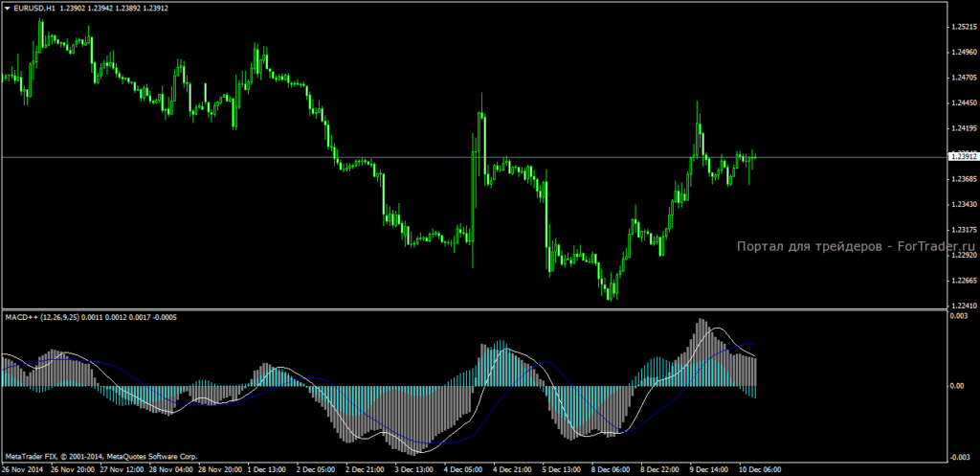Click the 1.25215 price axis label
980x476 pixels.
[x=963, y=27]
